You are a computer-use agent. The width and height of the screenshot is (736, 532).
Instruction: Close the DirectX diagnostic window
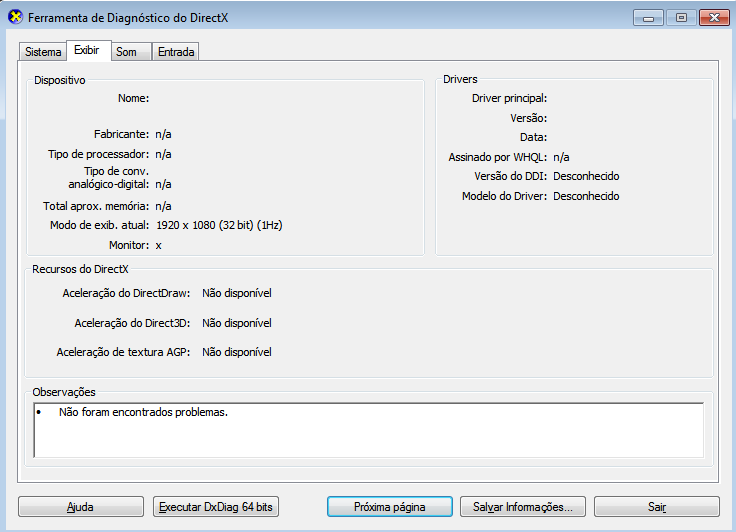pos(714,18)
